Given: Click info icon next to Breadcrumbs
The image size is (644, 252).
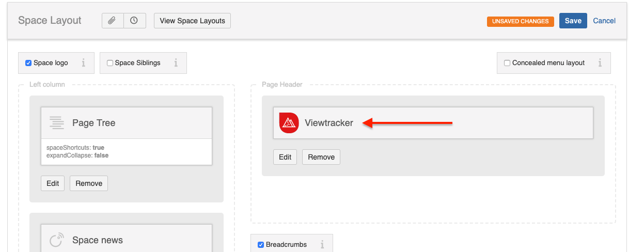Looking at the screenshot, I should 322,245.
